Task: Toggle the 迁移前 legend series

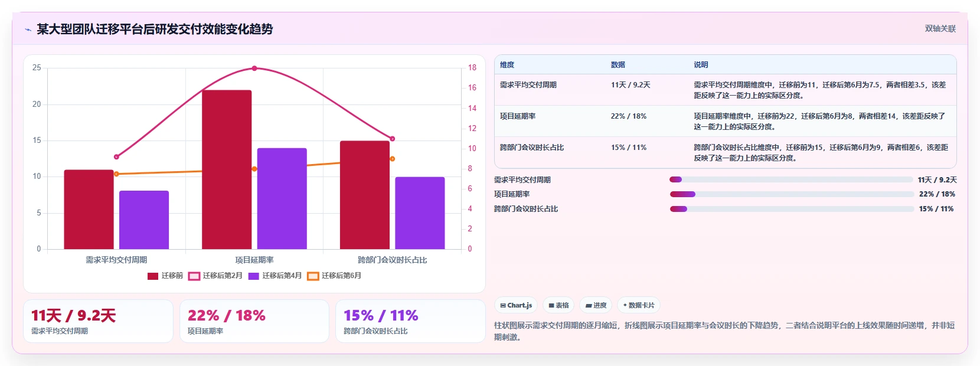Action: tap(165, 276)
